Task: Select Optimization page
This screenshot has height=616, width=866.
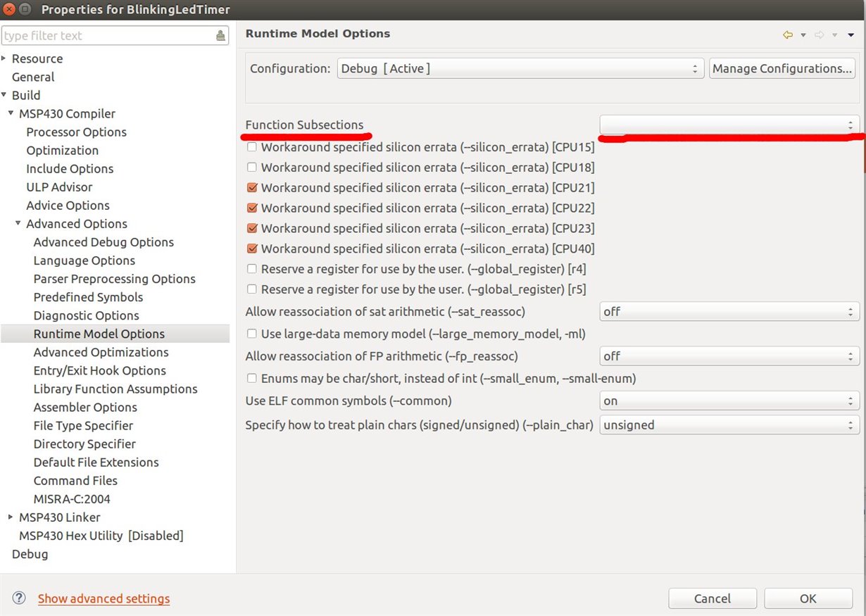Action: (x=63, y=150)
